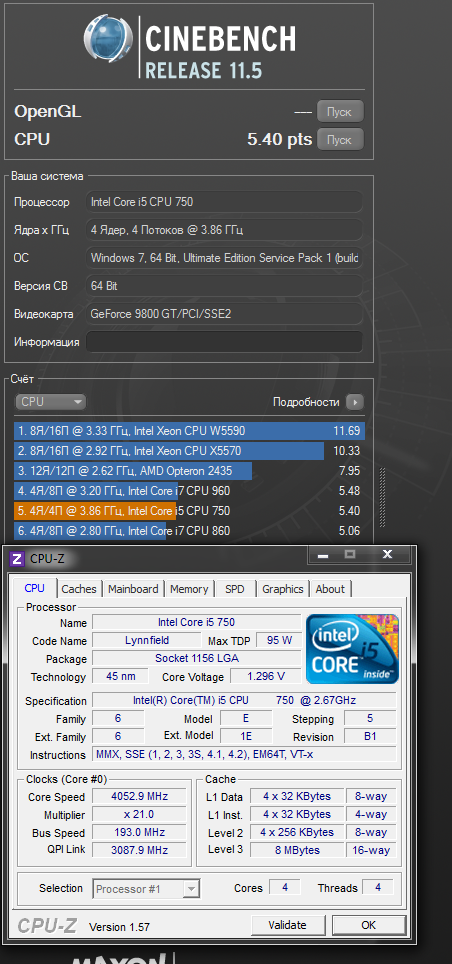Select the AMD Opteron 2435 ranking entry
452x964 pixels.
(x=189, y=471)
